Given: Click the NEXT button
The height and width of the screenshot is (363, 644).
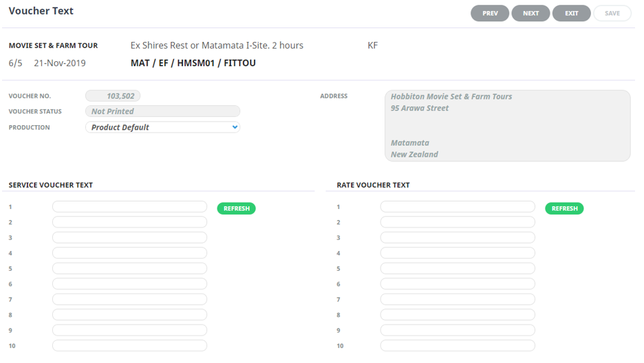Looking at the screenshot, I should point(530,14).
